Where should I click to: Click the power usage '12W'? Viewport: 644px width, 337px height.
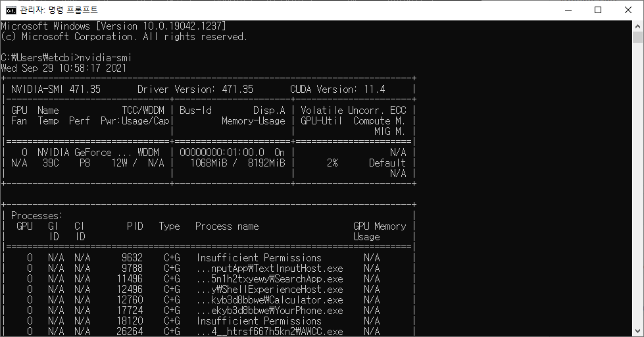(120, 163)
